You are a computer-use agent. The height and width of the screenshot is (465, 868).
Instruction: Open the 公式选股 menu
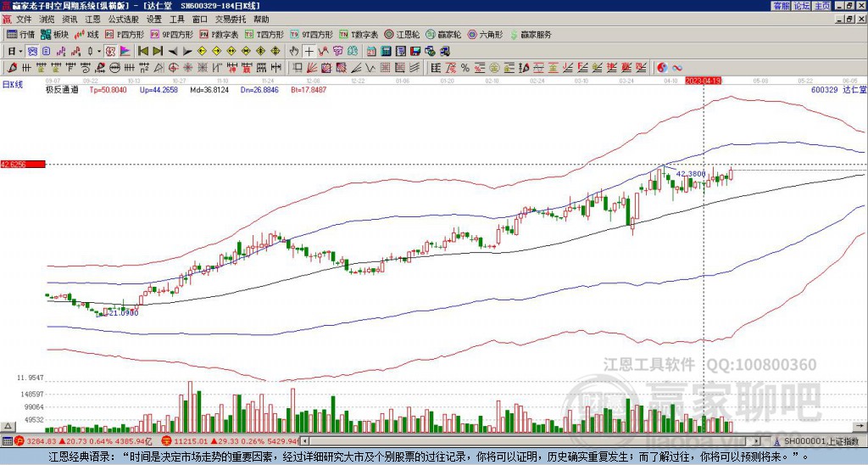pos(124,20)
